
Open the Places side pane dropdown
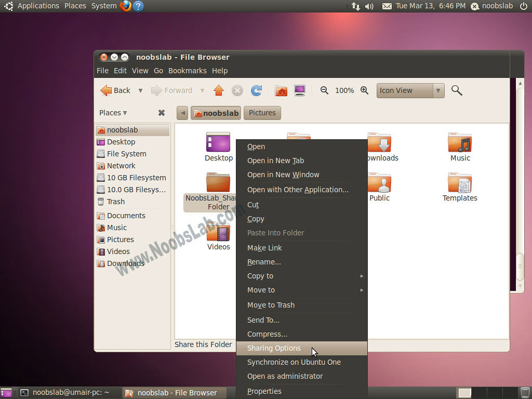(x=113, y=113)
